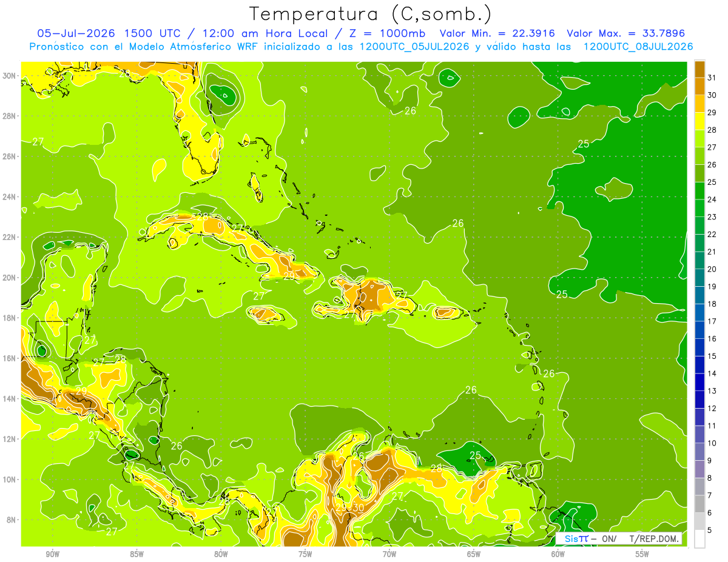Screen dimensions: 728x562
Task: Select the "1200UTC_05JUL2026" initialization time text
Action: [415, 47]
